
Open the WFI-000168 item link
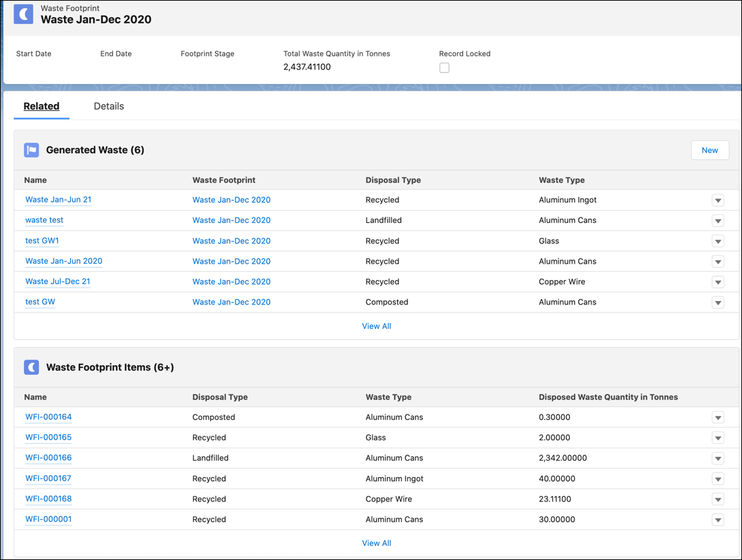48,499
